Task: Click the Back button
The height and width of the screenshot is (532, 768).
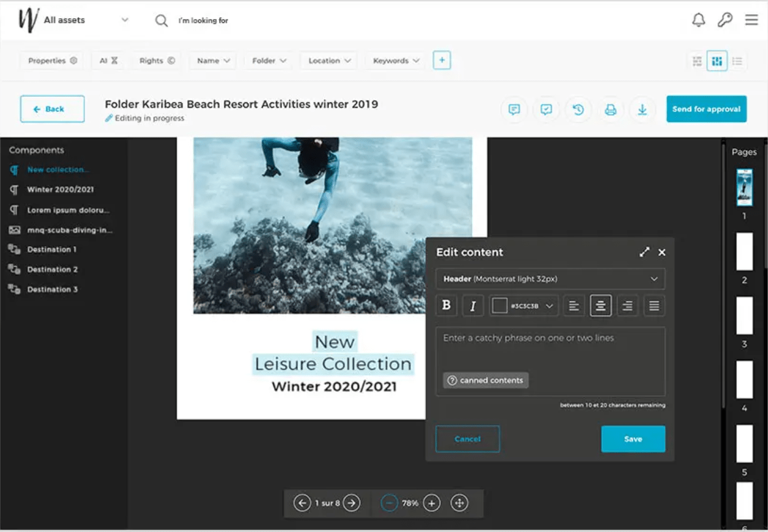Action: [52, 109]
